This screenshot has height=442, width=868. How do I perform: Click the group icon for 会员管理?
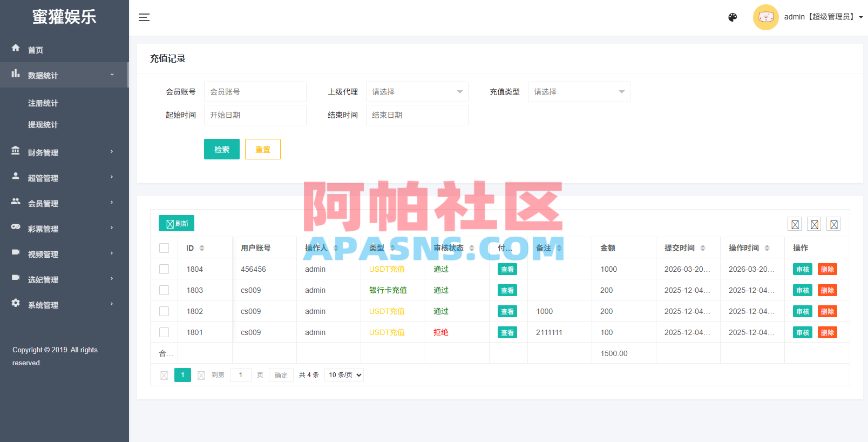tap(16, 202)
